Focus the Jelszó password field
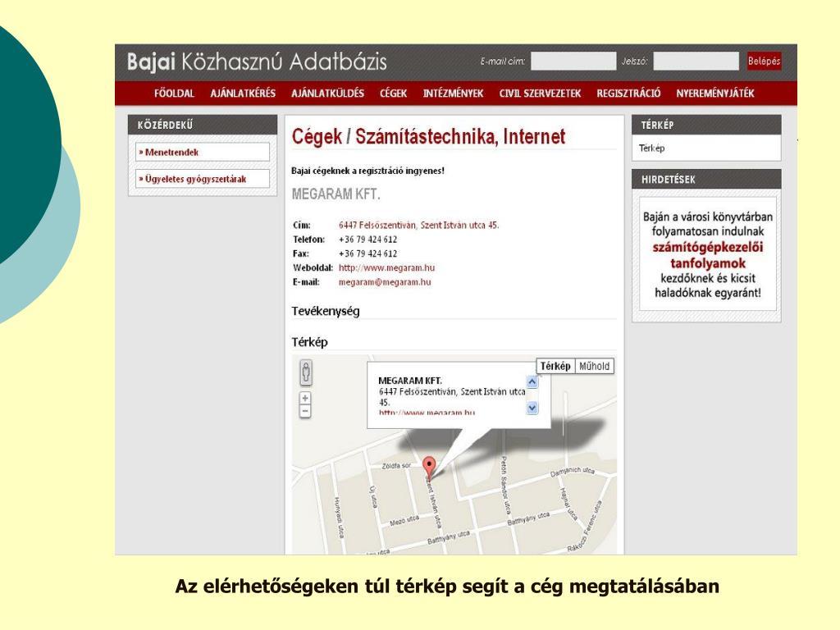This screenshot has height=630, width=840. pyautogui.click(x=696, y=61)
